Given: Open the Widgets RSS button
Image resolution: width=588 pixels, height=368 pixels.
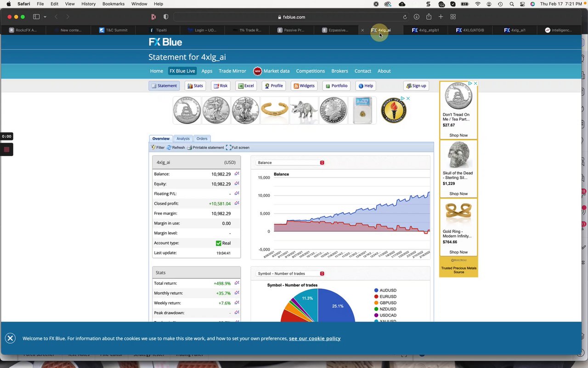Looking at the screenshot, I should pyautogui.click(x=304, y=86).
